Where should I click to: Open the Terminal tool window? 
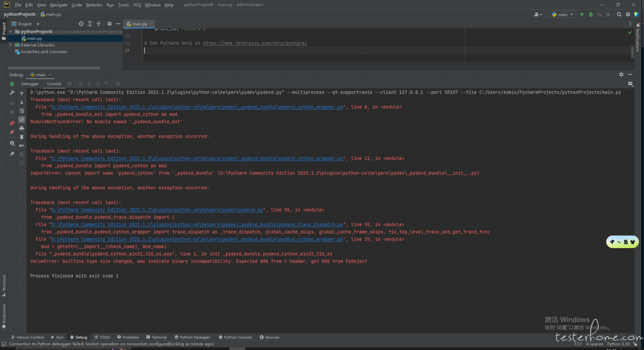coord(156,337)
